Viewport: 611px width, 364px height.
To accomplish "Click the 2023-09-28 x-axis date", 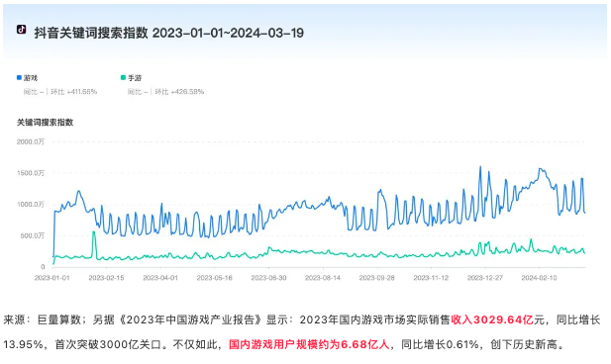I will (x=377, y=278).
